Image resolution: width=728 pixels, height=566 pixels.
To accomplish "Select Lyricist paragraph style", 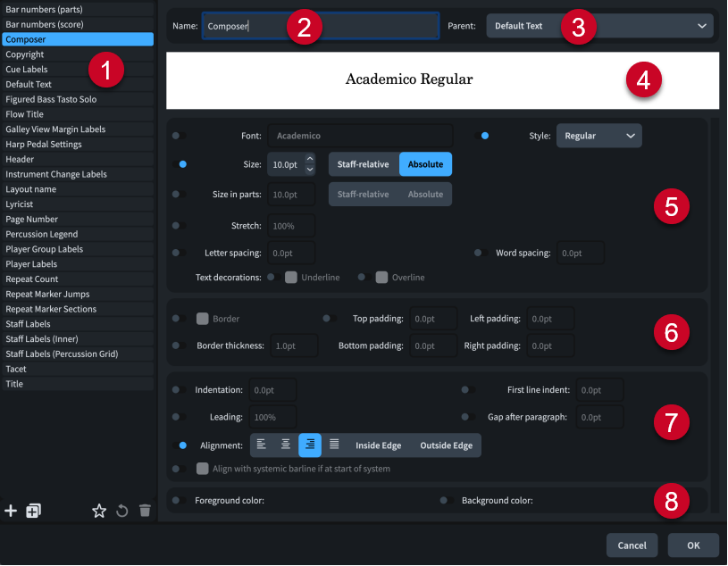I will (20, 204).
